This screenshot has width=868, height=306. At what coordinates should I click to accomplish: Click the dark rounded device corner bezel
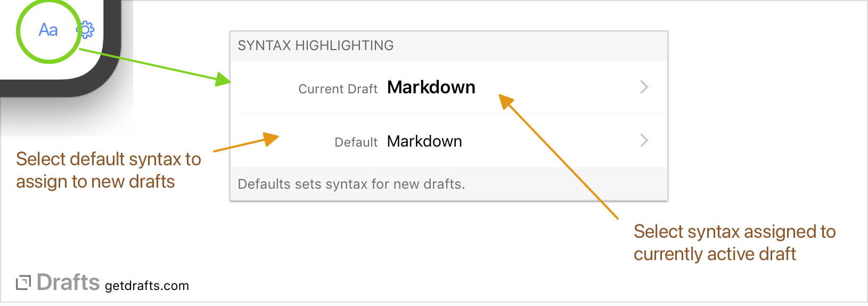[x=107, y=75]
